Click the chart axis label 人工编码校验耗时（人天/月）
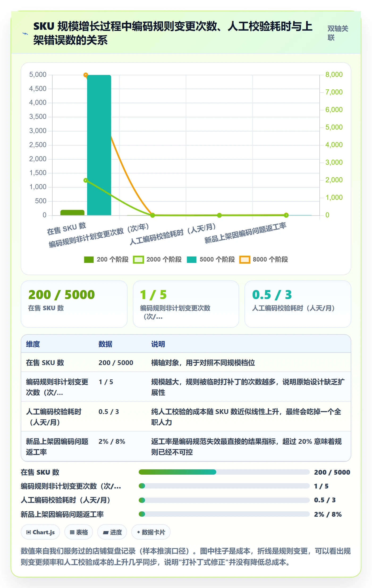The image size is (372, 588). tap(172, 234)
